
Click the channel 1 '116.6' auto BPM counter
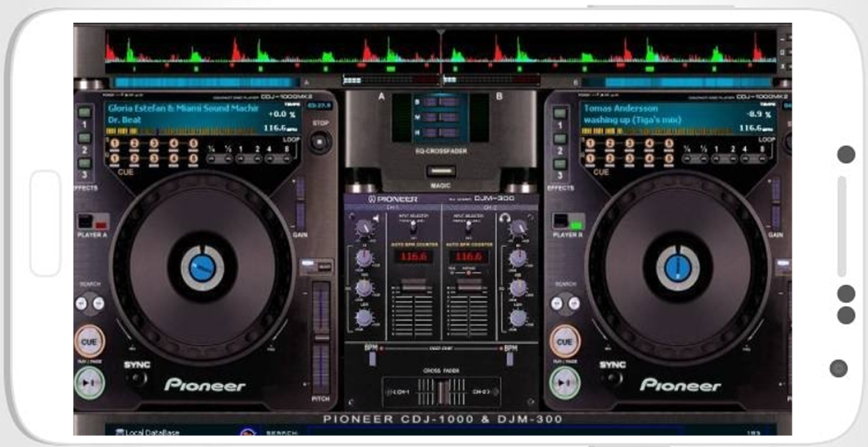[413, 256]
